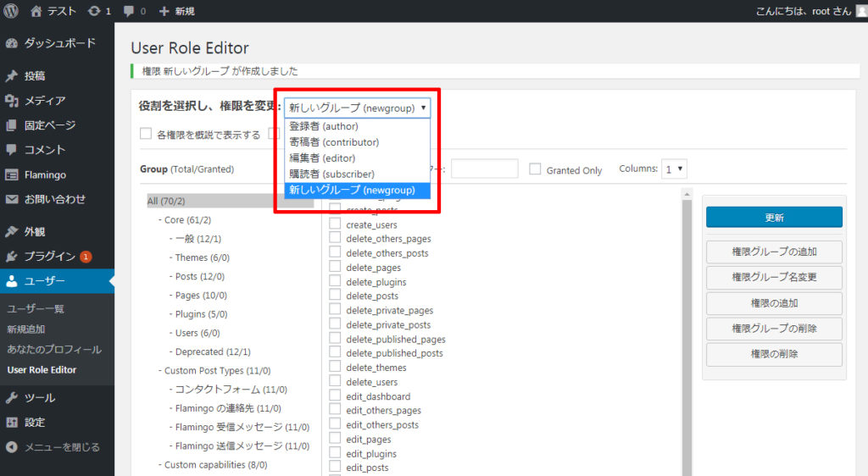868x476 pixels.
Task: Open the Columns dropdown
Action: (675, 169)
